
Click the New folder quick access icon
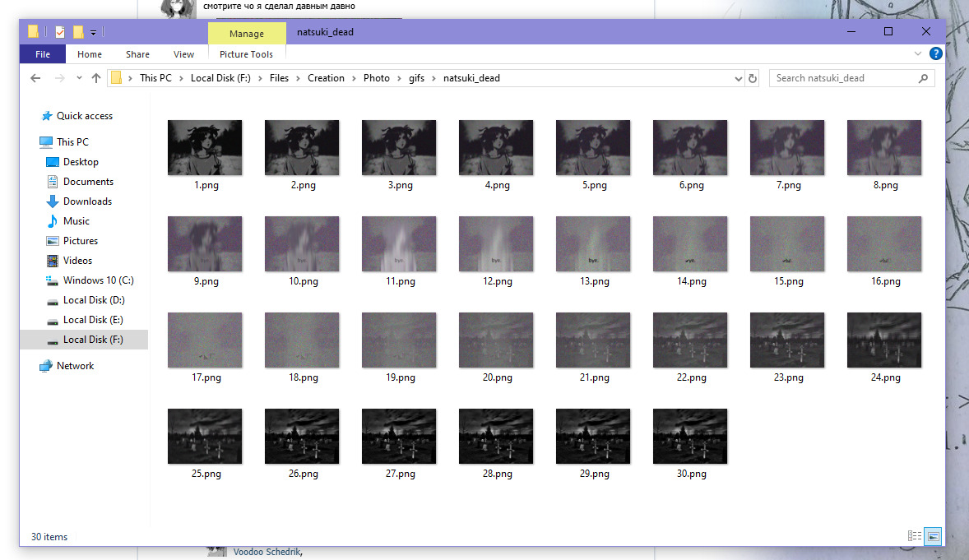pyautogui.click(x=79, y=32)
